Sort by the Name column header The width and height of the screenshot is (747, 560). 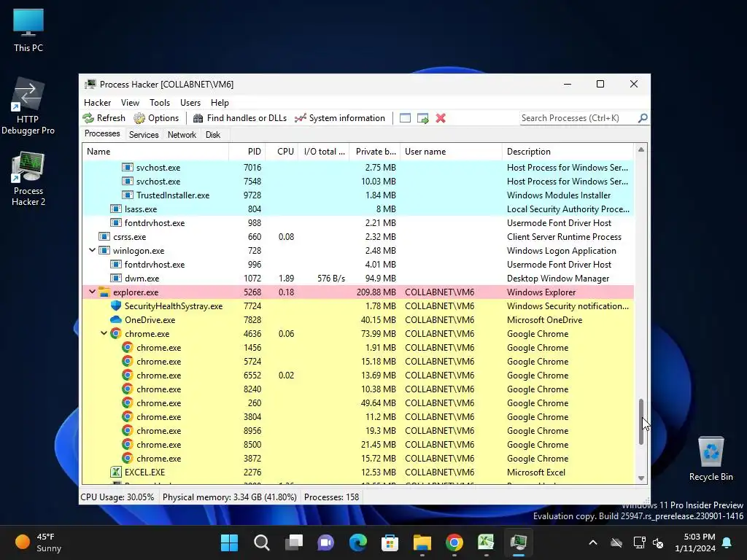(155, 152)
